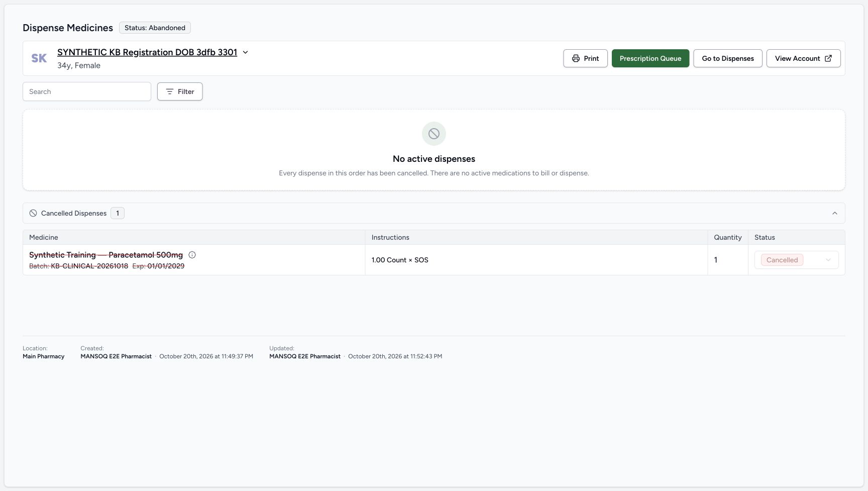Open the Filter options
868x491 pixels.
(180, 91)
